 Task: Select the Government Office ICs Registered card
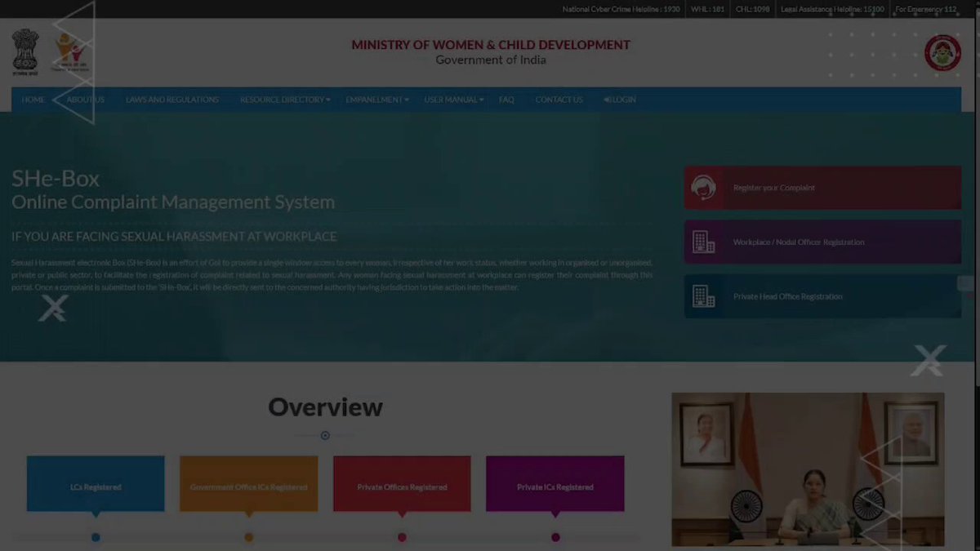[248, 484]
